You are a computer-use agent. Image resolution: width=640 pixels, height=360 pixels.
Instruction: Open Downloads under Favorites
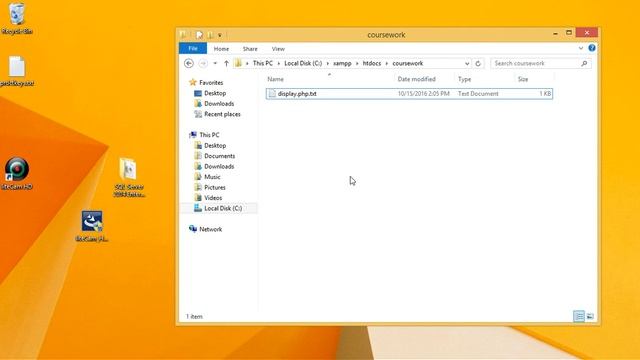(x=219, y=104)
